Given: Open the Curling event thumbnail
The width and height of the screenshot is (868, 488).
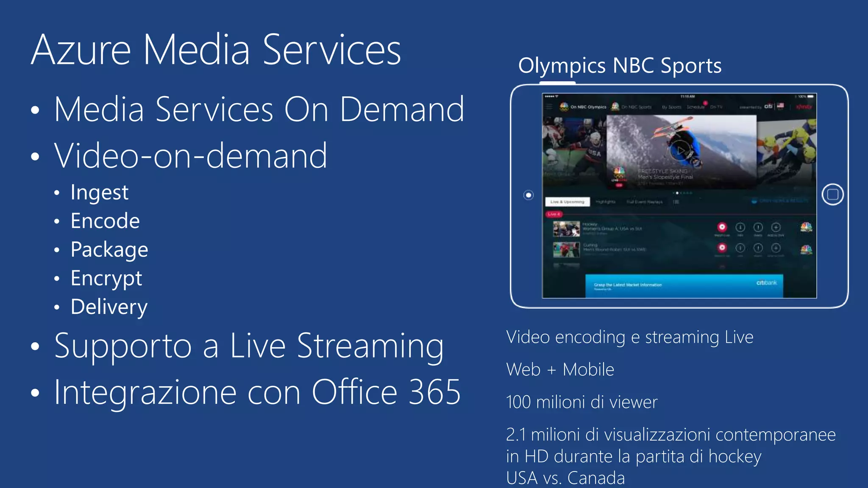Looking at the screenshot, I should click(x=566, y=250).
